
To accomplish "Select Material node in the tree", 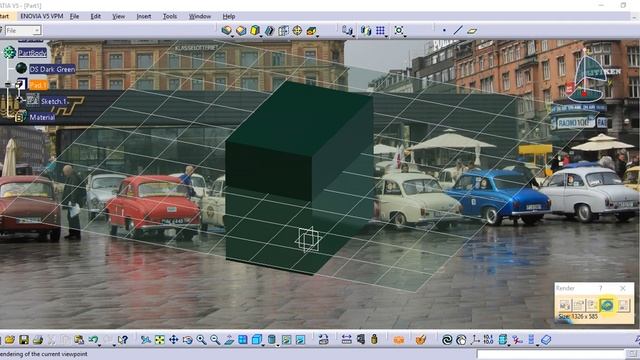I will point(42,118).
